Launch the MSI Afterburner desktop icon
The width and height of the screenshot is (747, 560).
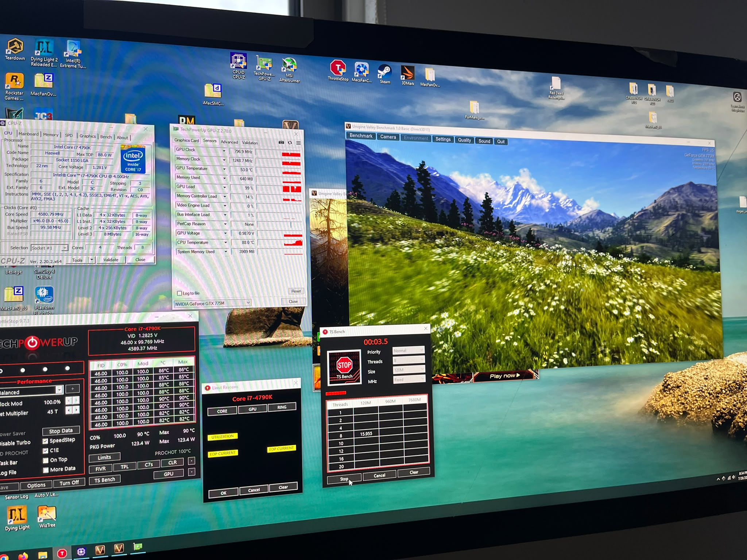click(x=290, y=70)
